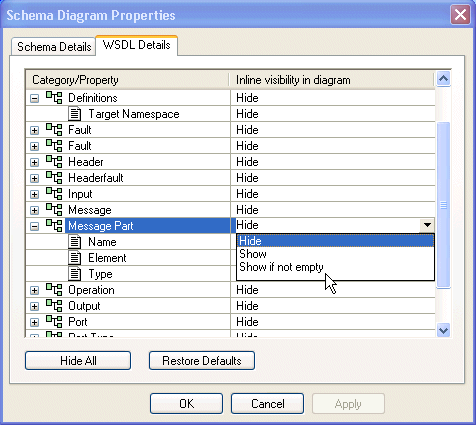Viewport: 476px width, 425px height.
Task: Pick the highlighted Hide option in dropdown list
Action: (335, 241)
